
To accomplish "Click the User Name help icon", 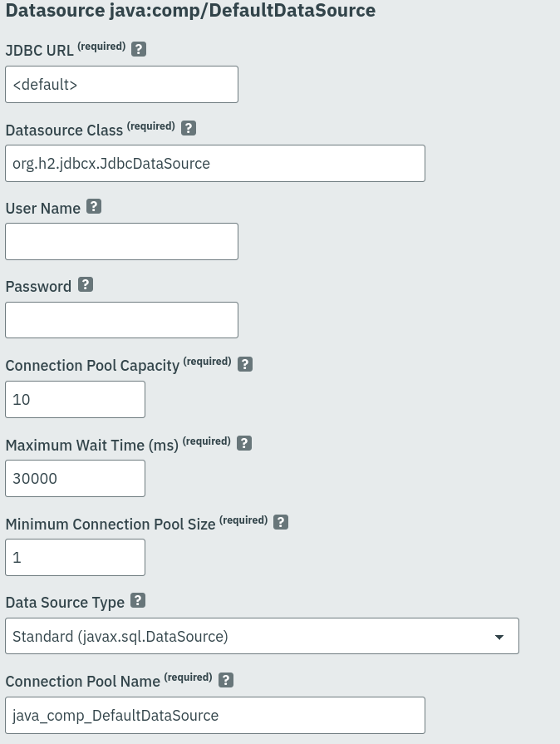I will pyautogui.click(x=94, y=207).
